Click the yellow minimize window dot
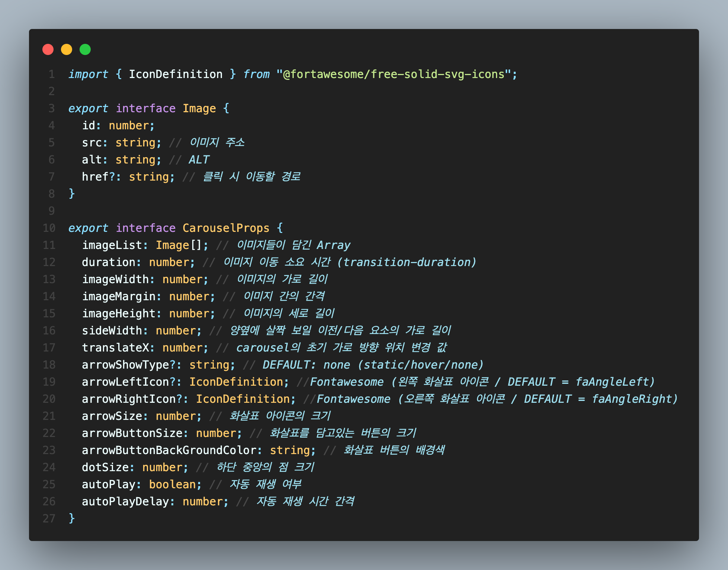728x570 pixels. coord(67,49)
